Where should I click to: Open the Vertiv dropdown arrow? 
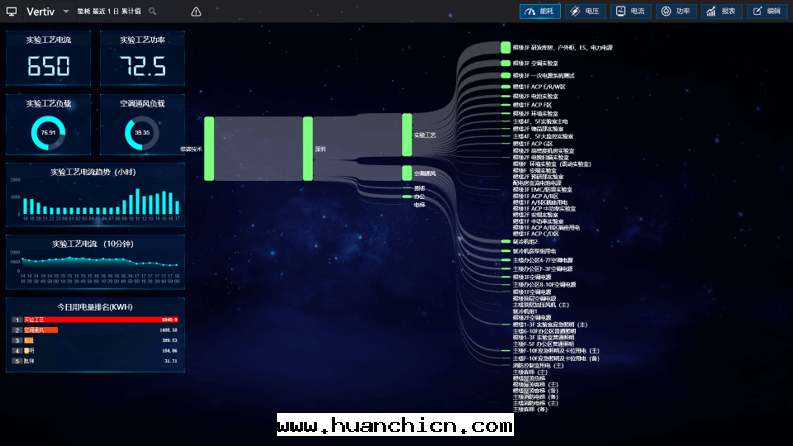(66, 12)
